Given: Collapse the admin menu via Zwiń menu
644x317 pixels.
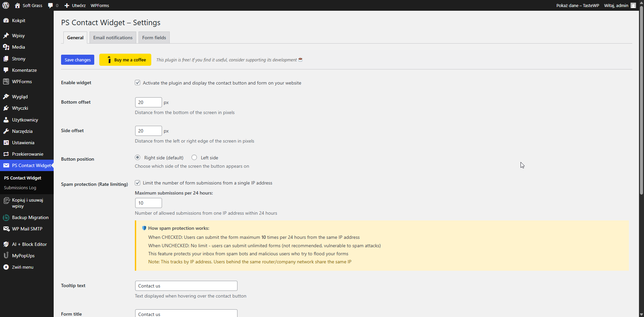Looking at the screenshot, I should pyautogui.click(x=22, y=267).
